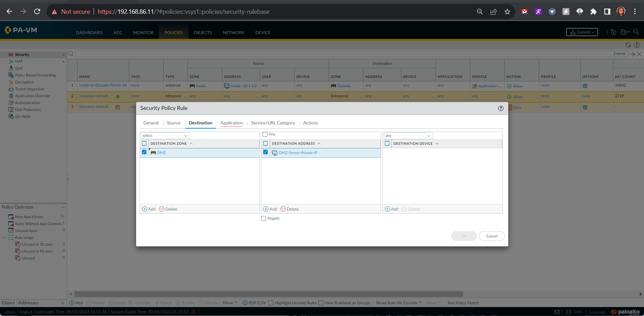Open the destination zone select dropdown
This screenshot has height=316, width=644.
[x=165, y=135]
